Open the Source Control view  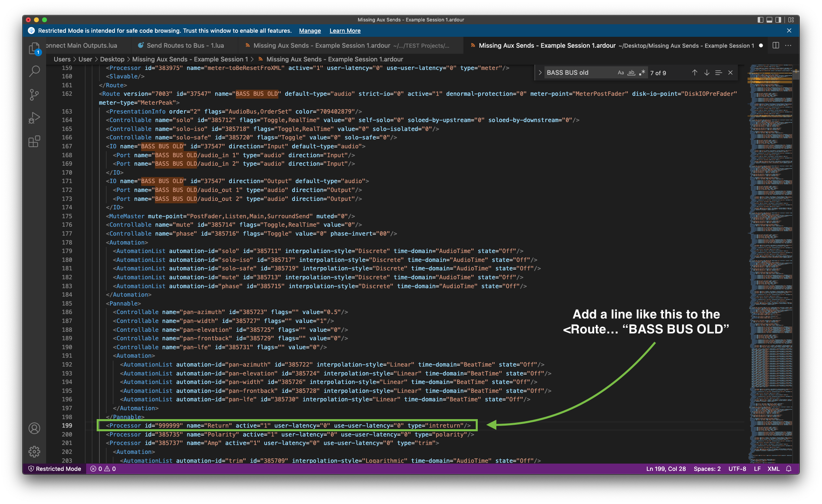[34, 95]
